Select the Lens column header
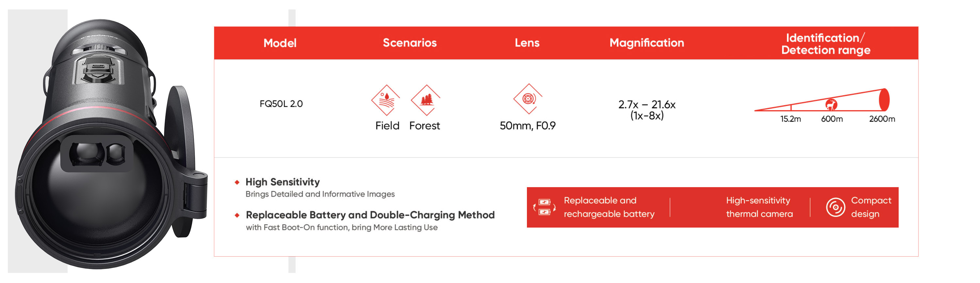 [x=527, y=42]
